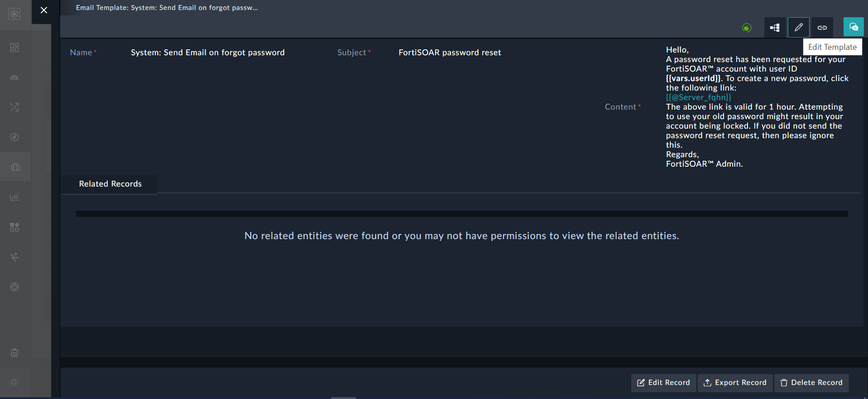Open the people group sidebar icon
This screenshot has height=399, width=868.
(x=14, y=77)
